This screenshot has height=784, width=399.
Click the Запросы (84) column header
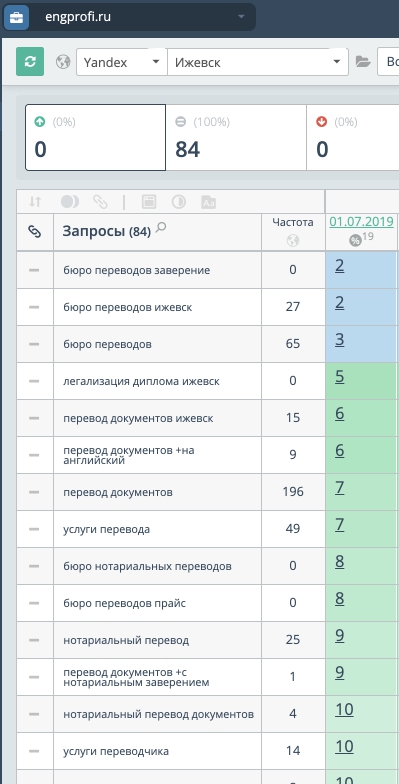tap(106, 232)
